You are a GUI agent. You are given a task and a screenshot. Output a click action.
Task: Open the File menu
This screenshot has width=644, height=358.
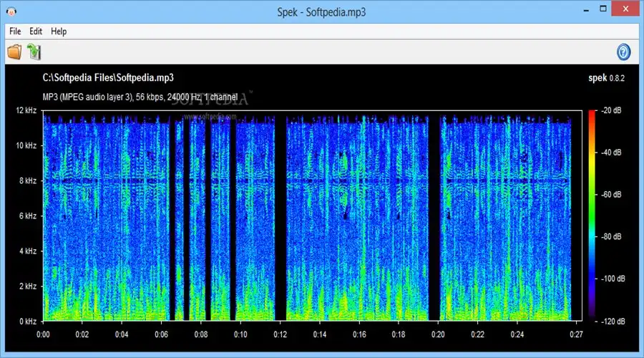coord(15,32)
